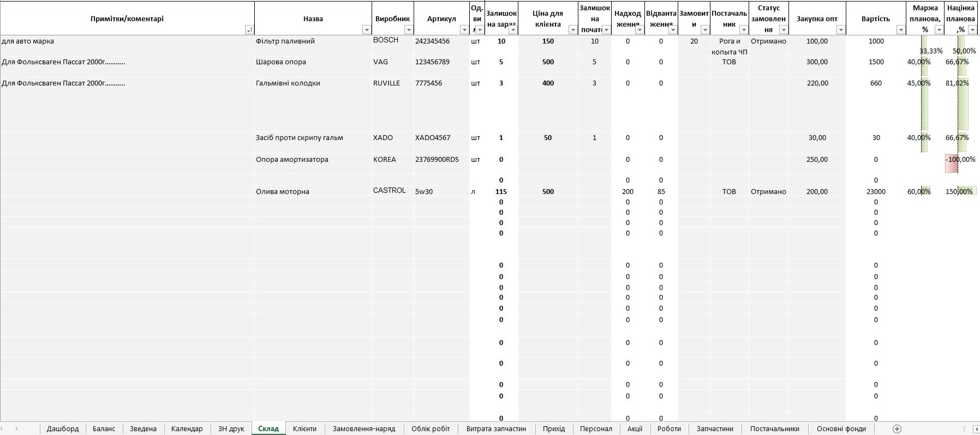Select cell 'Гальмівні колодки'
Viewport: 980px width, 435px height.
[313, 104]
